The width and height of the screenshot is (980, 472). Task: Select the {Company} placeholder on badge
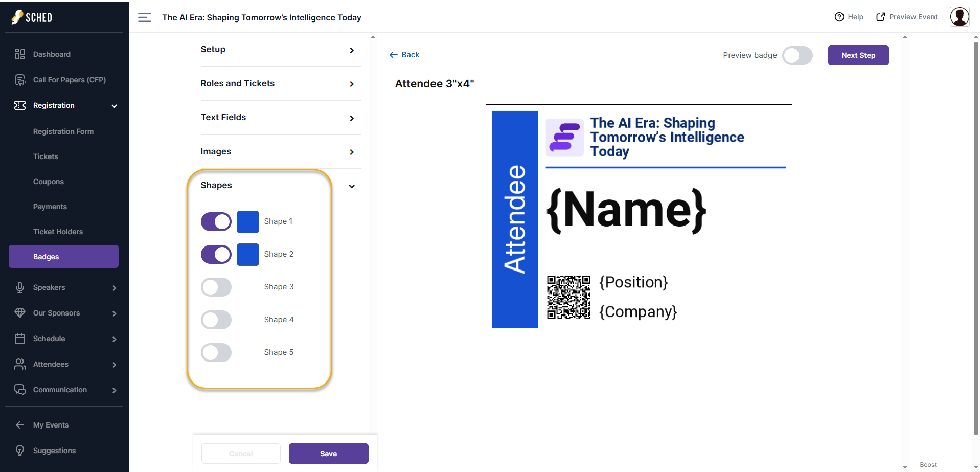point(638,312)
